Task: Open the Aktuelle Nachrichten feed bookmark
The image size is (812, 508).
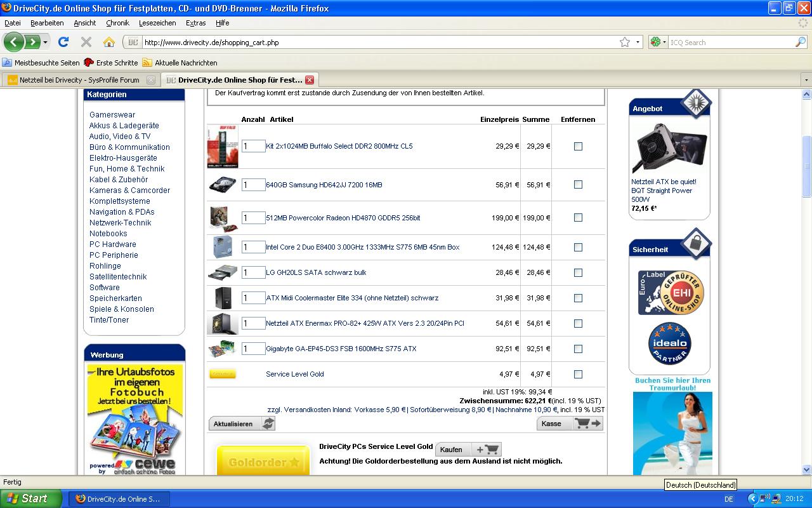Action: point(180,63)
